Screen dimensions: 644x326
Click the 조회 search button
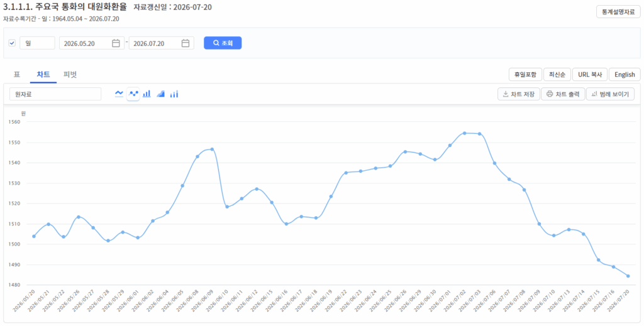click(x=223, y=43)
